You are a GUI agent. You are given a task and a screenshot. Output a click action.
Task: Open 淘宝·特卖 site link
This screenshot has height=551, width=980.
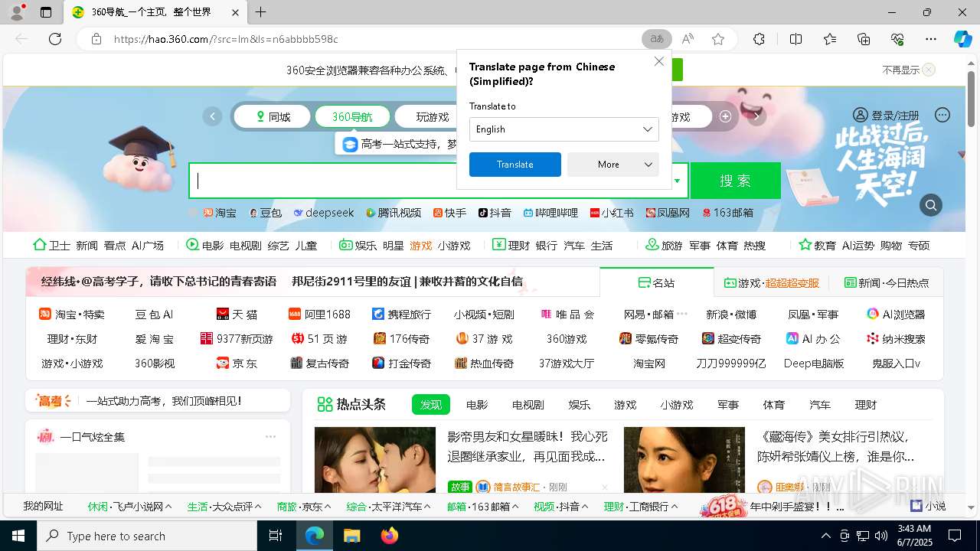pyautogui.click(x=71, y=314)
